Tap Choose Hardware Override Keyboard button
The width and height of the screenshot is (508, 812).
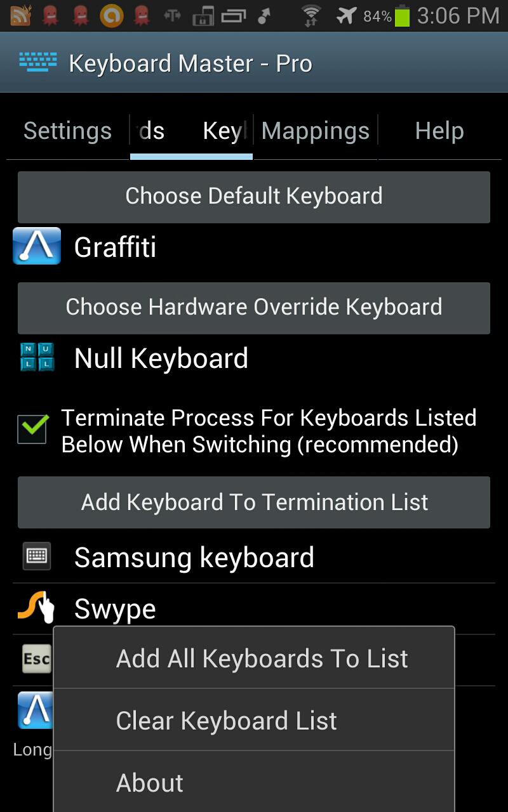(254, 308)
